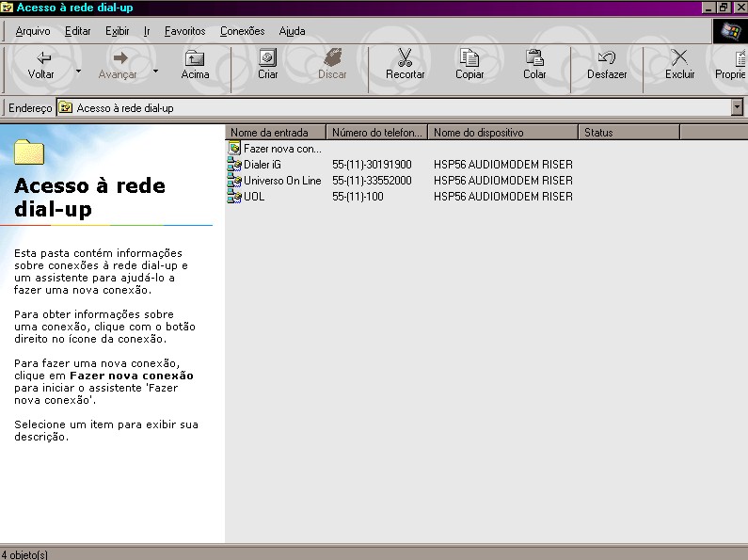This screenshot has height=560, width=748.
Task: Go back with the Voltar toolbar button
Action: 41,66
